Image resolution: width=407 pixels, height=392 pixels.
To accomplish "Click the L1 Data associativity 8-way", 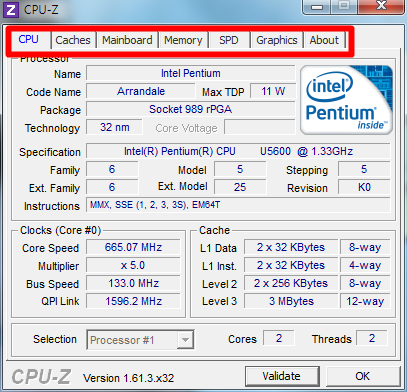I will 365,247.
